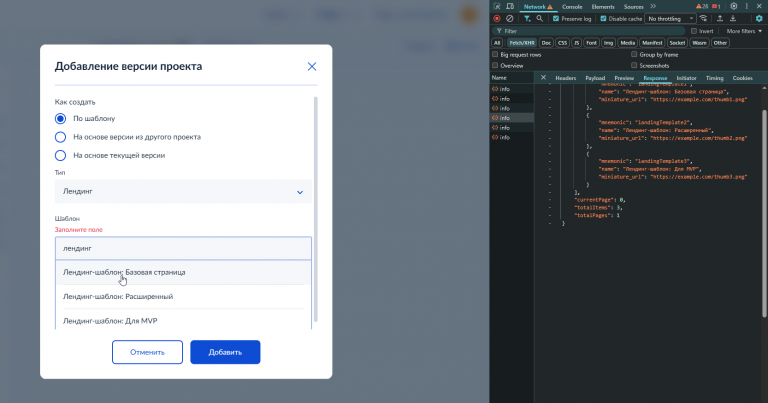Enable Group by frame

click(x=634, y=54)
